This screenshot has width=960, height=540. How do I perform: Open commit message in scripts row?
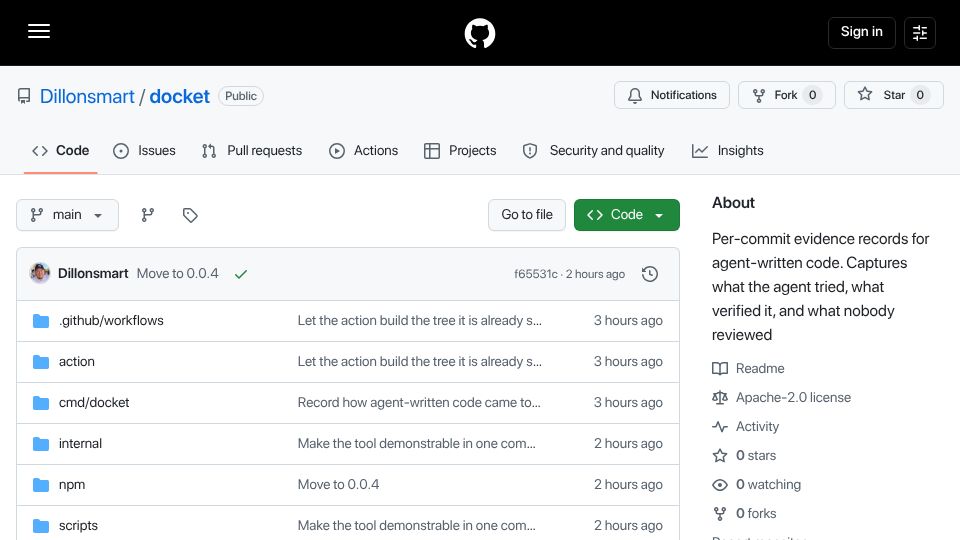(x=416, y=526)
